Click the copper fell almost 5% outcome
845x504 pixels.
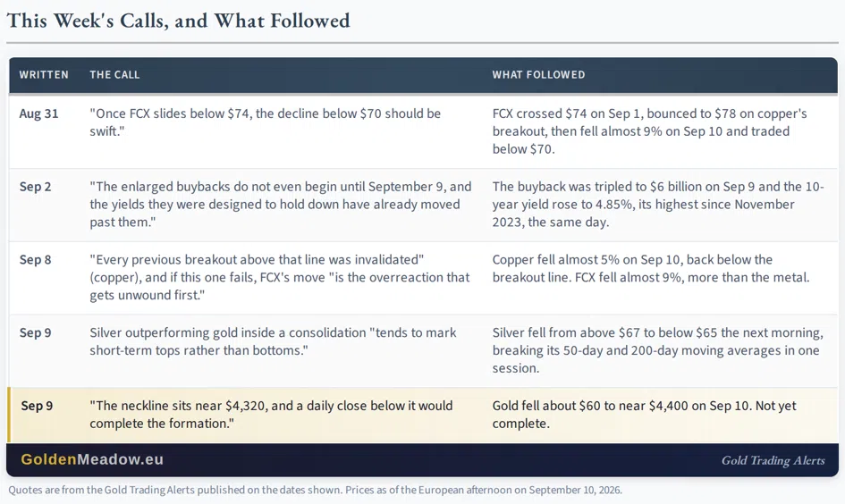pos(650,269)
